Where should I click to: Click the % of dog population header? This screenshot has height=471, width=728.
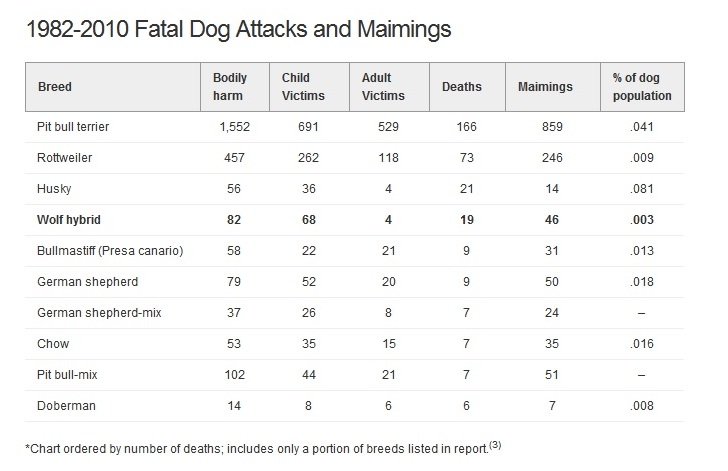641,87
